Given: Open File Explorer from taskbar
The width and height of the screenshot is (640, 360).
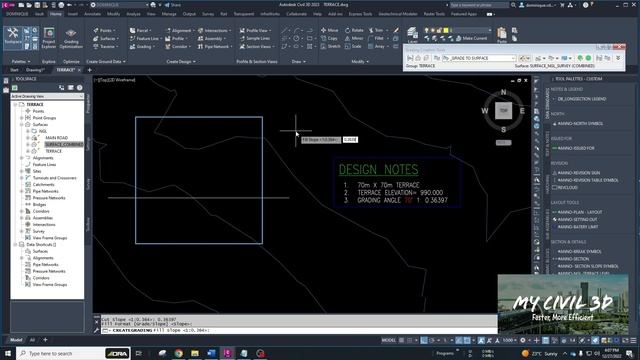Looking at the screenshot, I should point(195,353).
